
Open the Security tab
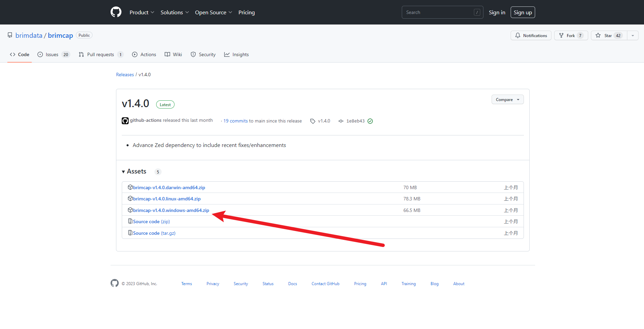pyautogui.click(x=203, y=54)
